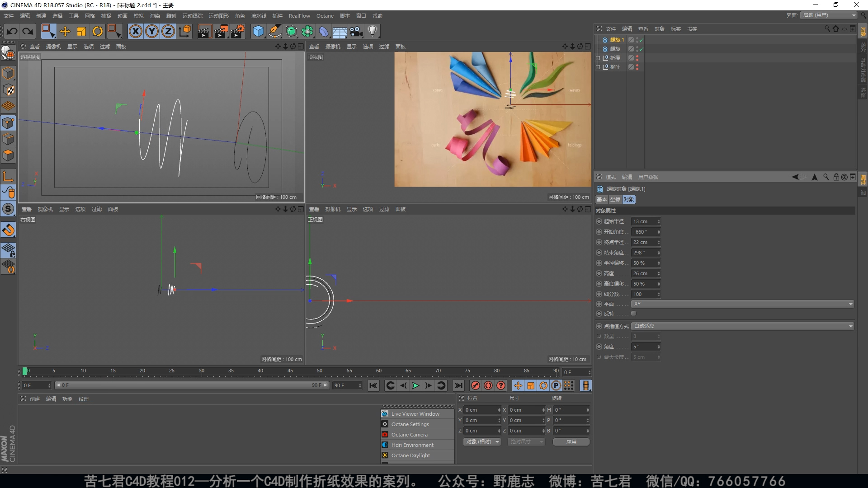Open the 运动图形 menu
This screenshot has height=488, width=868.
(x=219, y=16)
